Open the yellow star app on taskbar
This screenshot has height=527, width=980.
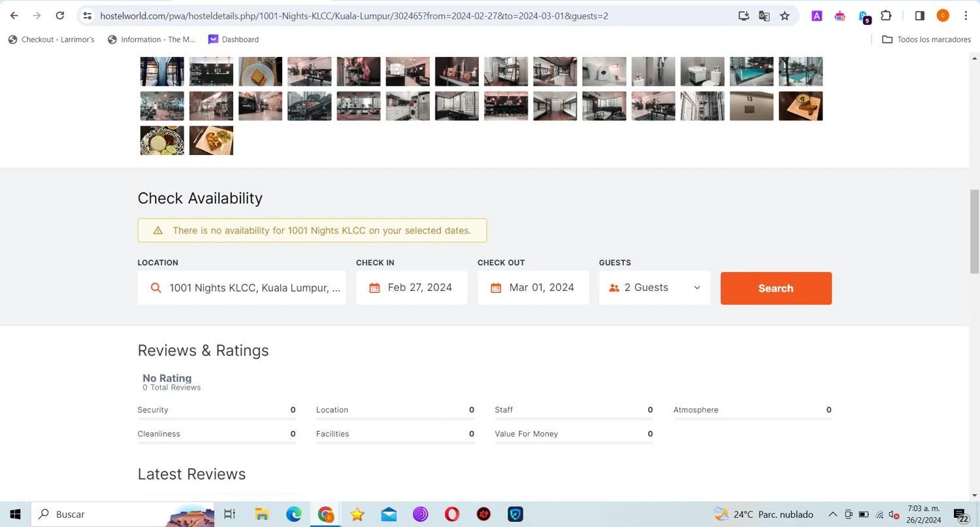point(357,515)
